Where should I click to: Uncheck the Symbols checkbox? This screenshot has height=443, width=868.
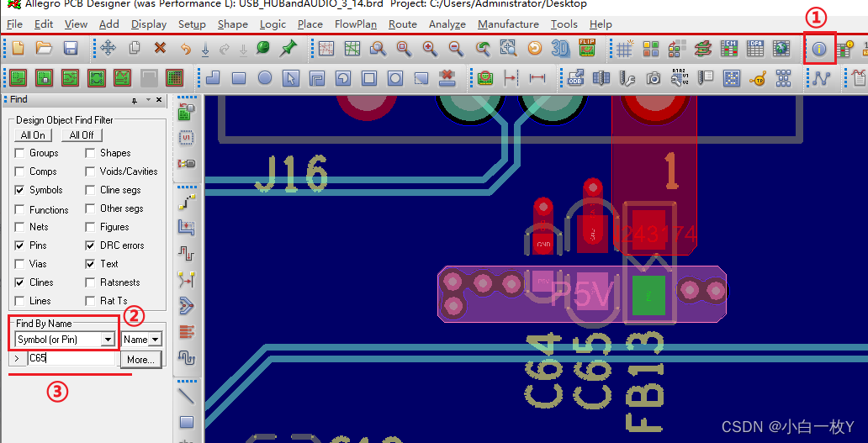(x=20, y=190)
